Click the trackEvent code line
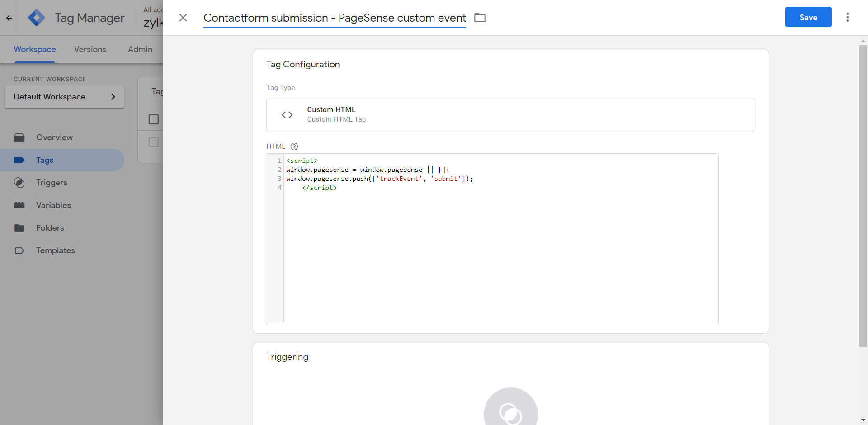Screen dimensions: 868x425 (x=379, y=179)
